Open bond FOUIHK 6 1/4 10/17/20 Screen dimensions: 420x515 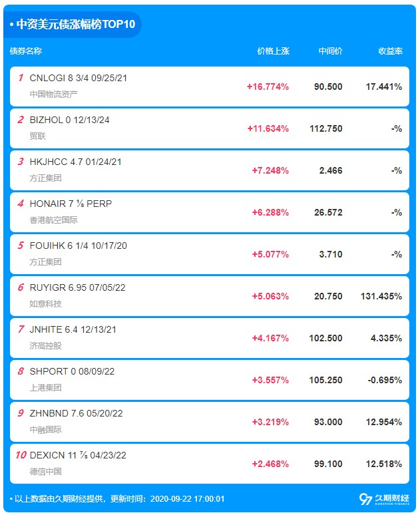(79, 246)
